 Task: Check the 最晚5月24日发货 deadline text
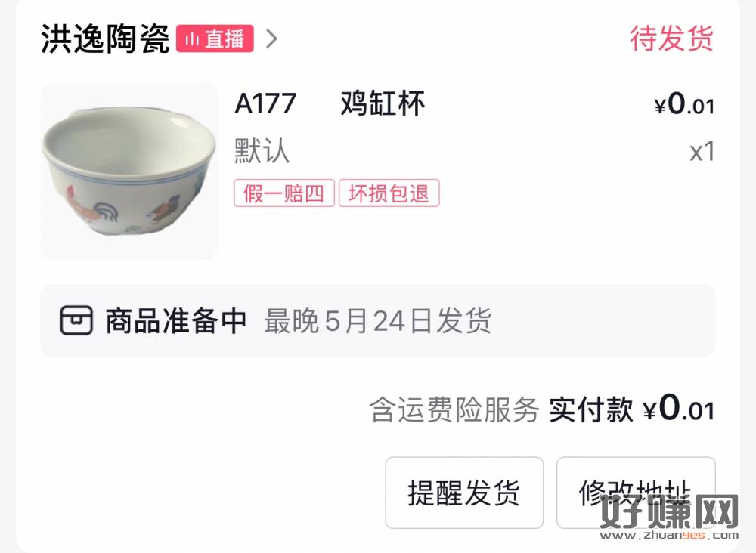377,321
